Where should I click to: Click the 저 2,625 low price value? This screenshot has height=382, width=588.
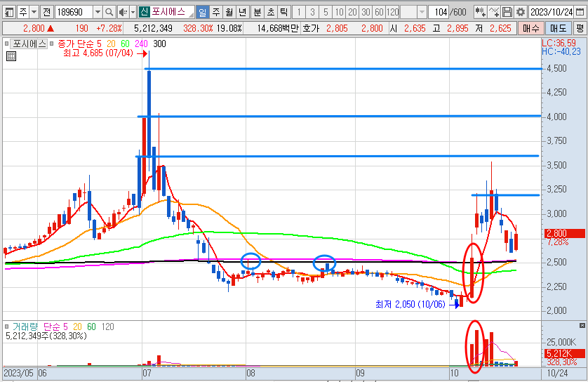[500, 28]
